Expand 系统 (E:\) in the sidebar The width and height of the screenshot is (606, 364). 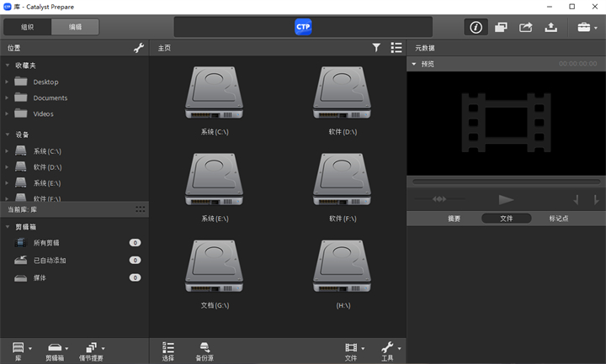click(7, 183)
